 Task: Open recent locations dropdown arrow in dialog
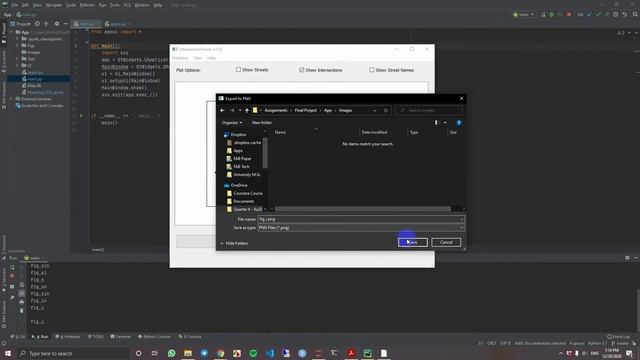pos(240,110)
